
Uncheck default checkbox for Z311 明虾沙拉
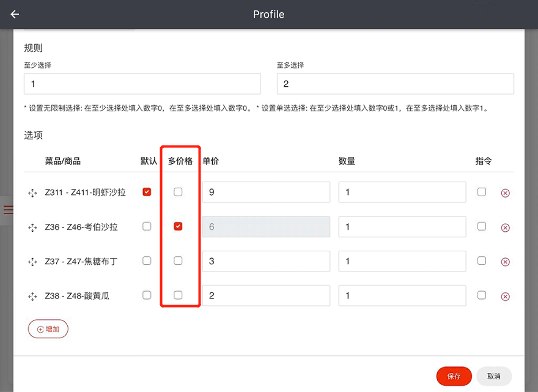click(x=147, y=192)
